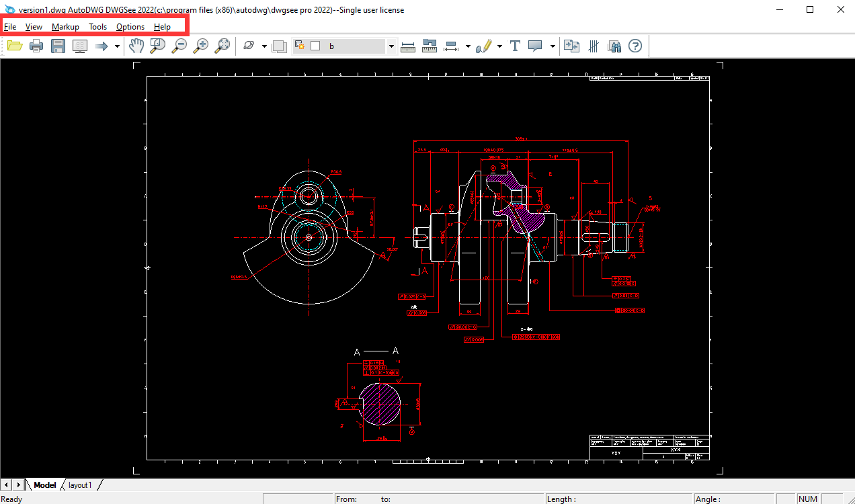
Task: Select the pencil markup tool
Action: coord(483,46)
